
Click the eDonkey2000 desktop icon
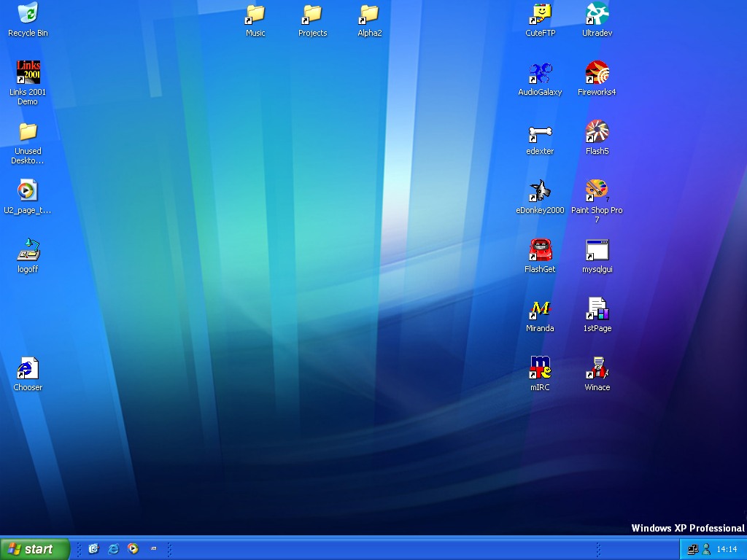click(x=540, y=191)
